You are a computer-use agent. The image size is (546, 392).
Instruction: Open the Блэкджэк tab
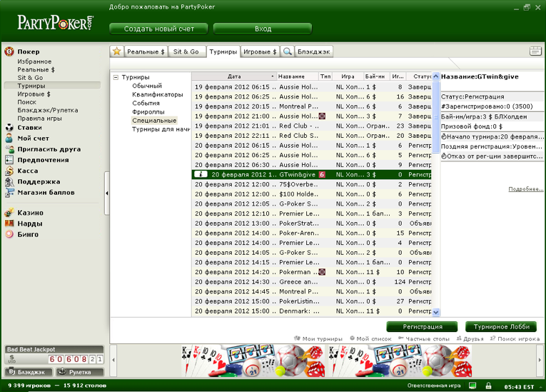coord(314,51)
